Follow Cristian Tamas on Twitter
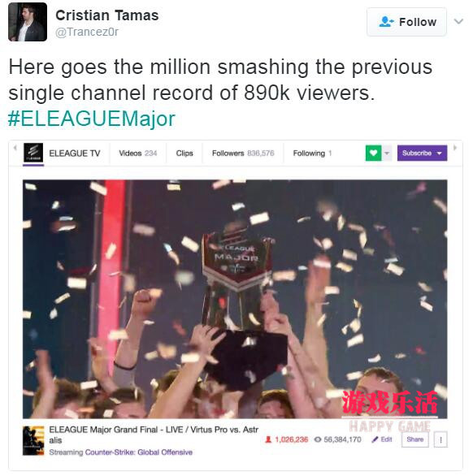473x476 pixels. (407, 22)
